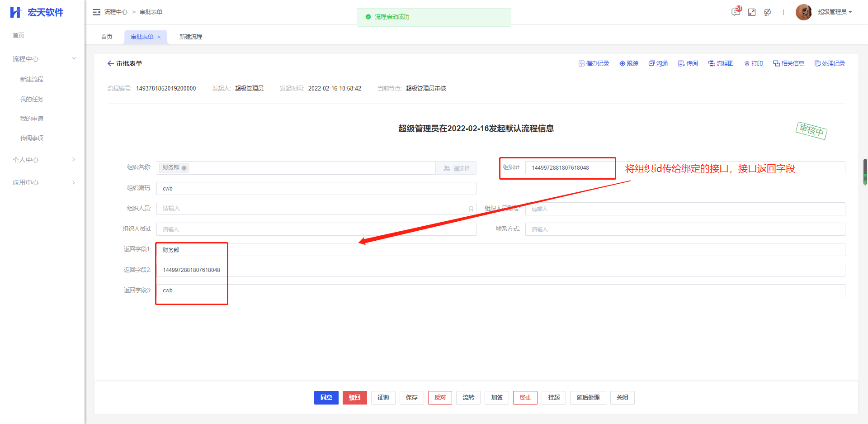This screenshot has width=868, height=424.
Task: Click the 同意 approve button
Action: tap(326, 398)
